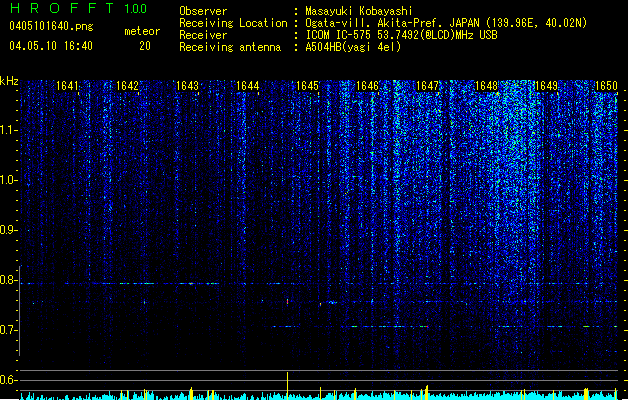Click the version number 1.00
629x400 pixels.
[136, 9]
